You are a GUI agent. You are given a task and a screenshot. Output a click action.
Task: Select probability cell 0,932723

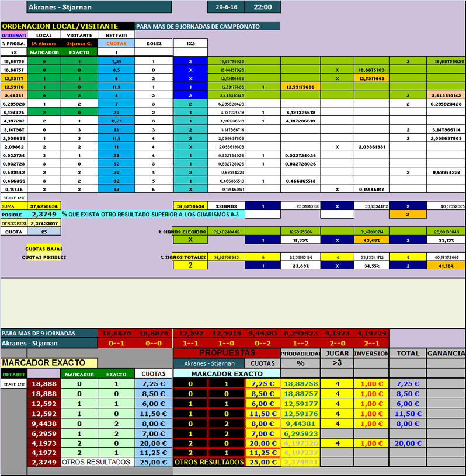13,164
